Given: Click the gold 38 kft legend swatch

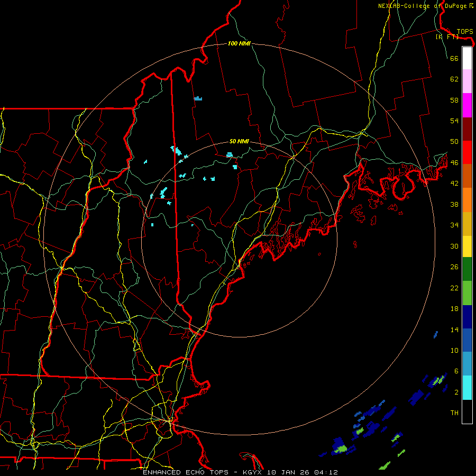Looking at the screenshot, I should pos(467,224).
